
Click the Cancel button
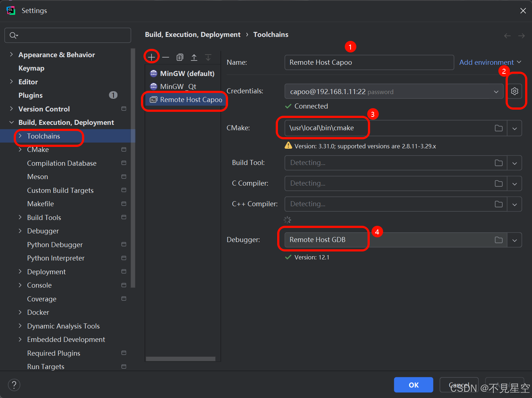[459, 385]
